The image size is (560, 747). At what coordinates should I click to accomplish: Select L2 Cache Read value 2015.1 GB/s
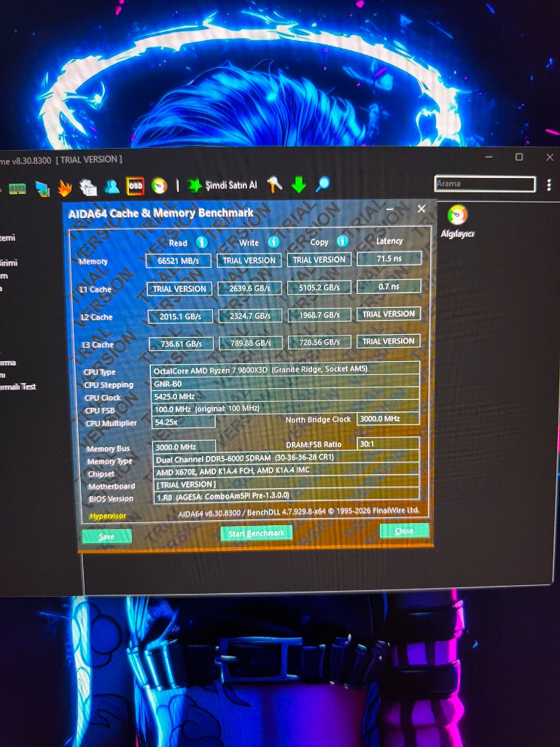[181, 317]
